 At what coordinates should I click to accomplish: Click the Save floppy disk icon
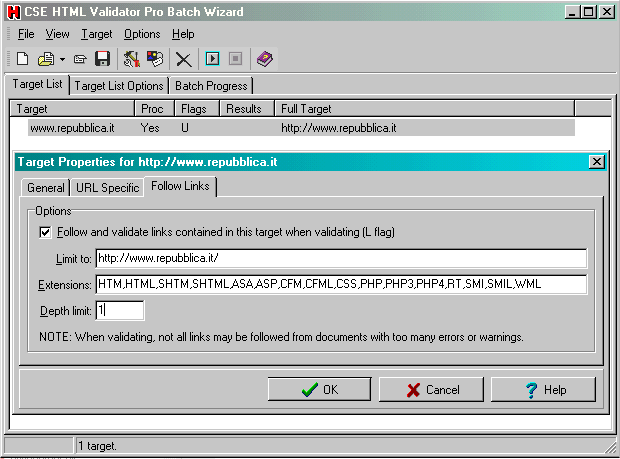[x=103, y=59]
